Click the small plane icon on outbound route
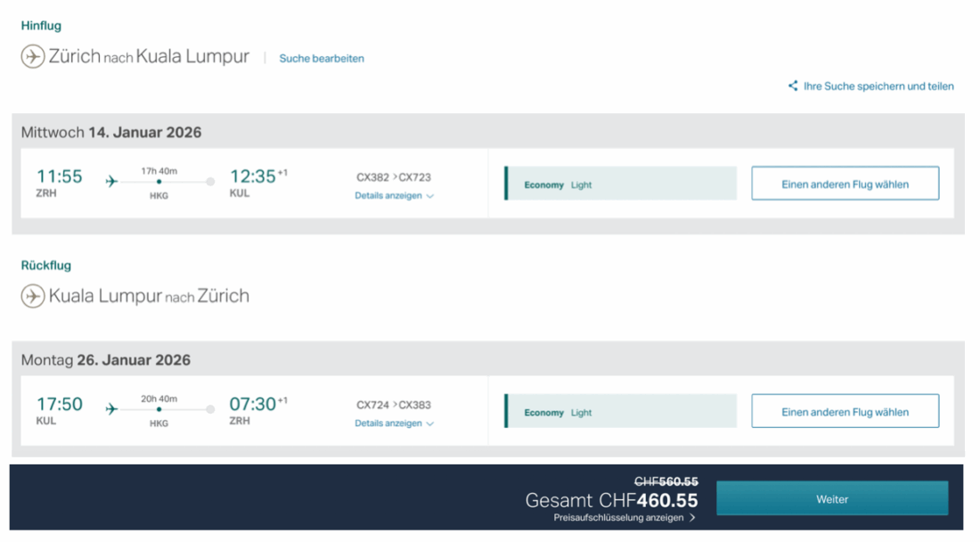Viewport: 980px width, 542px height. (111, 182)
